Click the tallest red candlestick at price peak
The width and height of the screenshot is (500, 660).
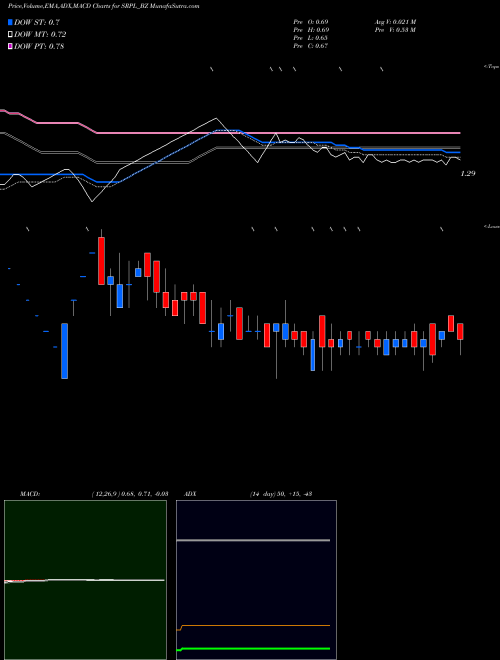click(x=101, y=261)
